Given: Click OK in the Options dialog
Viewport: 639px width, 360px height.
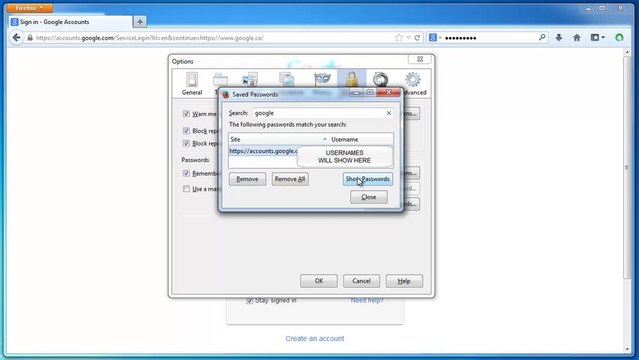Looking at the screenshot, I should click(319, 281).
